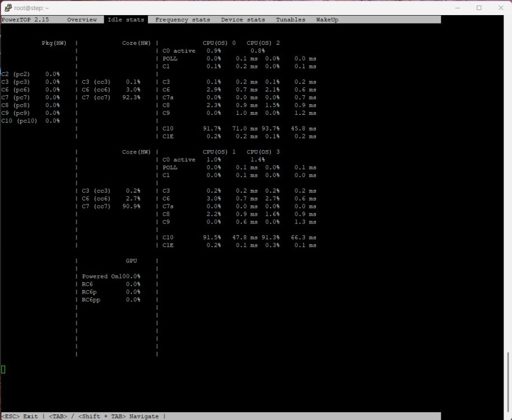The image size is (512, 420).
Task: Click the C10 (pc10) package row
Action: tap(30, 121)
